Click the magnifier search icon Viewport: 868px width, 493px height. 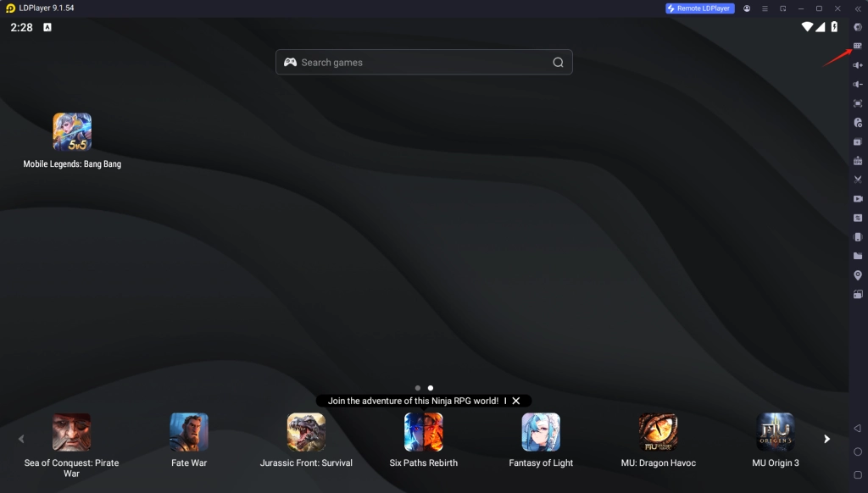pyautogui.click(x=558, y=63)
